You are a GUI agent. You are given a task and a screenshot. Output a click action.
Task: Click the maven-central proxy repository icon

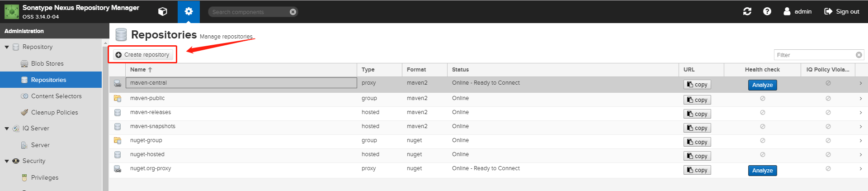coord(118,84)
